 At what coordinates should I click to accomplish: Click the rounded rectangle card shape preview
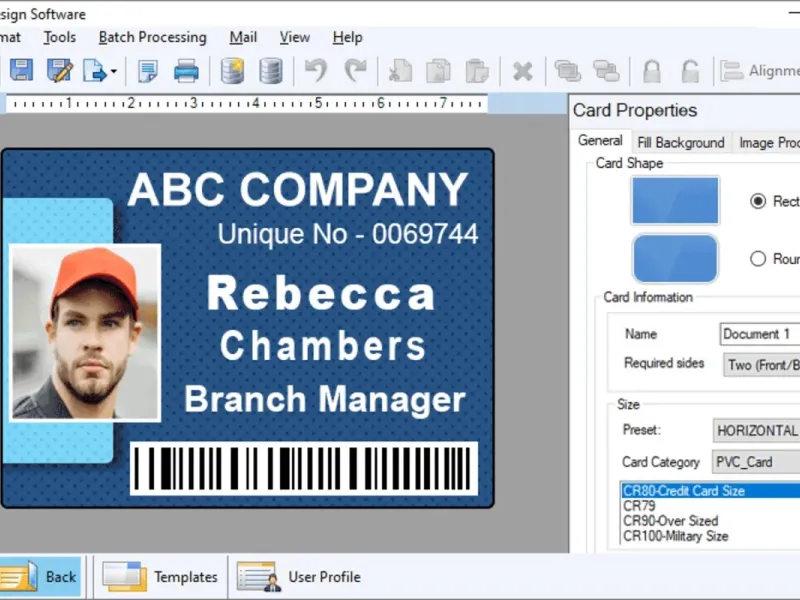click(x=675, y=258)
